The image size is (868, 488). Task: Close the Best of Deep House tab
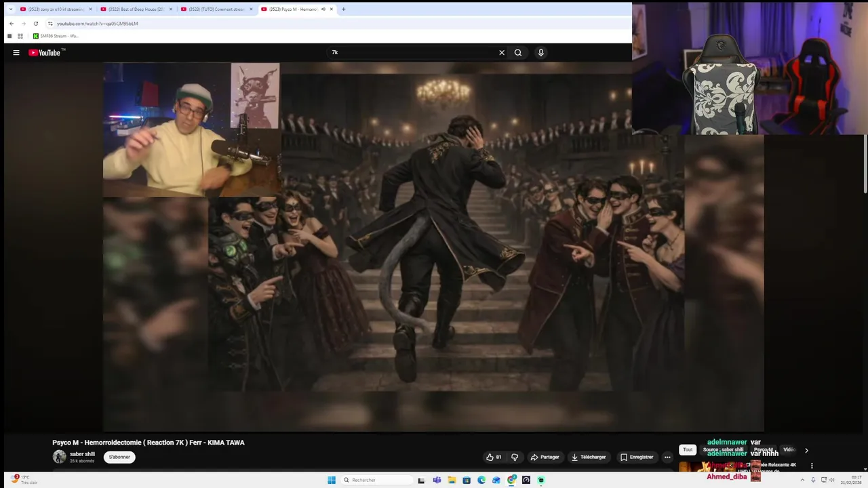pos(171,9)
